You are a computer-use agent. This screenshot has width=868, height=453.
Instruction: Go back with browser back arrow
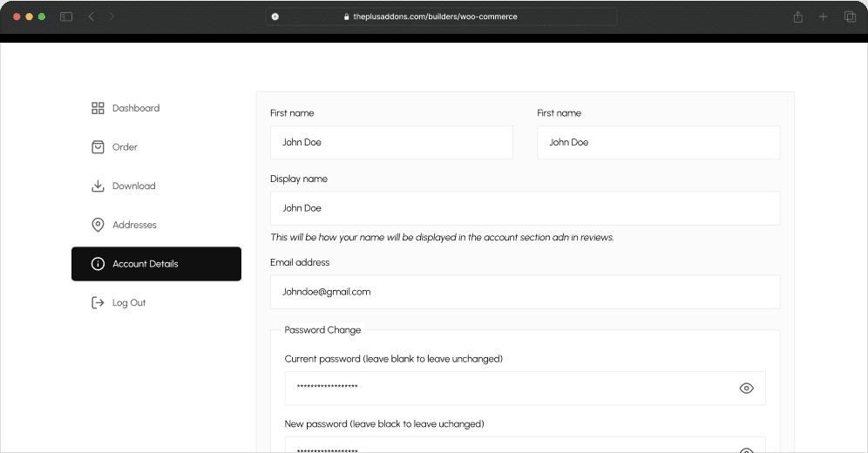point(92,17)
